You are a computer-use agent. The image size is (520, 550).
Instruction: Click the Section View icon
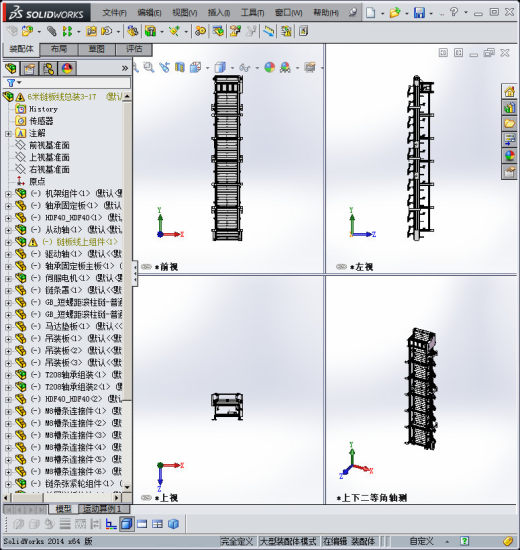pos(179,67)
